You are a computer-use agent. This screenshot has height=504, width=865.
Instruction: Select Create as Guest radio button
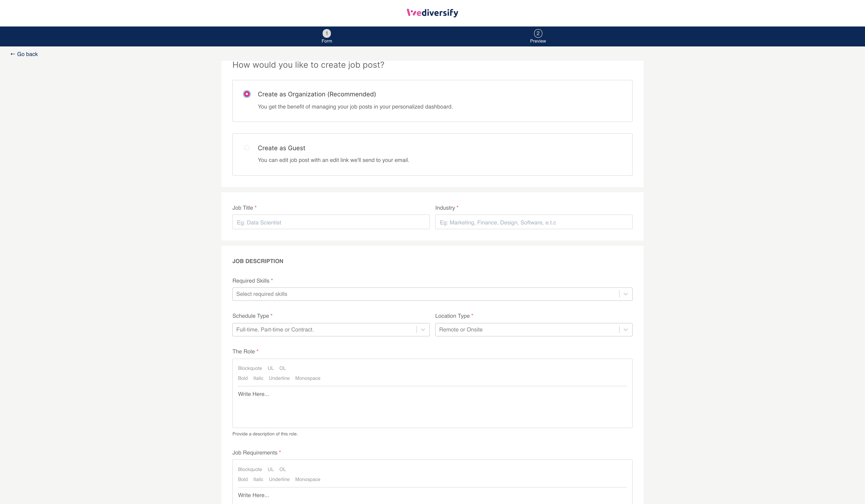click(x=246, y=148)
